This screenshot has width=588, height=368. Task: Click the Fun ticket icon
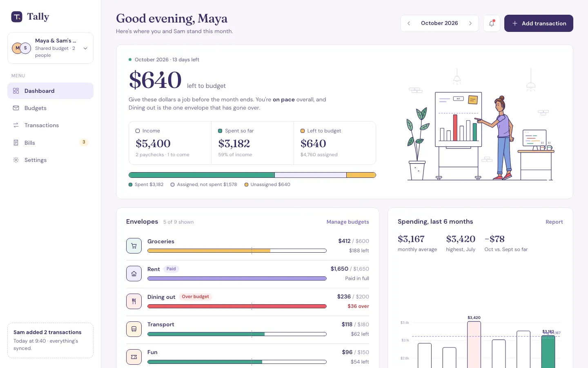point(134,357)
